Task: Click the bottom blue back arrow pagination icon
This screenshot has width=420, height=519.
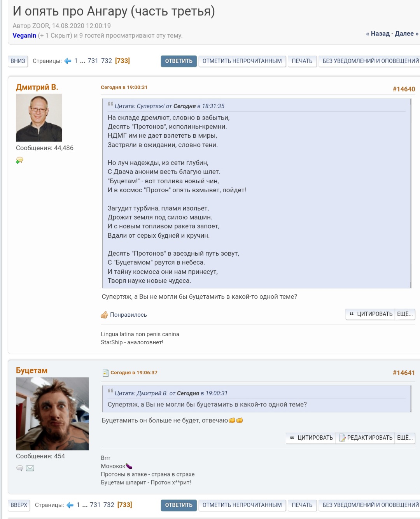Action: [70, 505]
